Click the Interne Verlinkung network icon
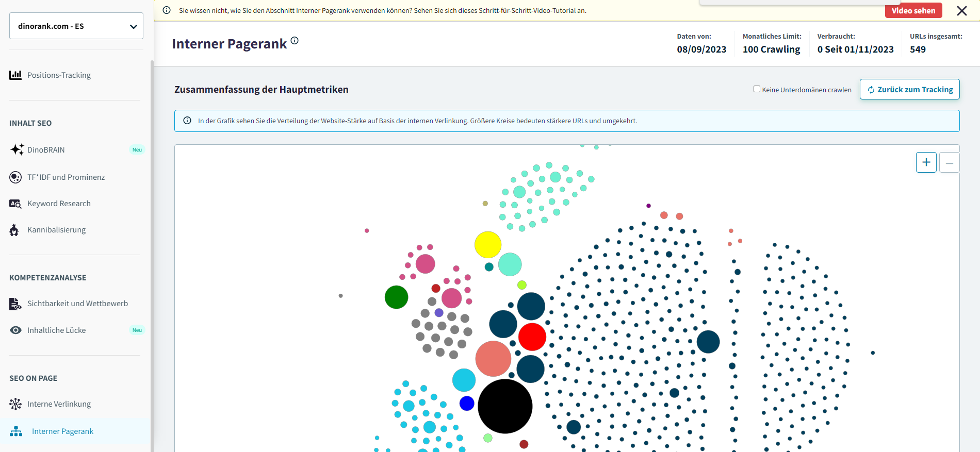Viewport: 980px width, 452px height. pos(15,404)
